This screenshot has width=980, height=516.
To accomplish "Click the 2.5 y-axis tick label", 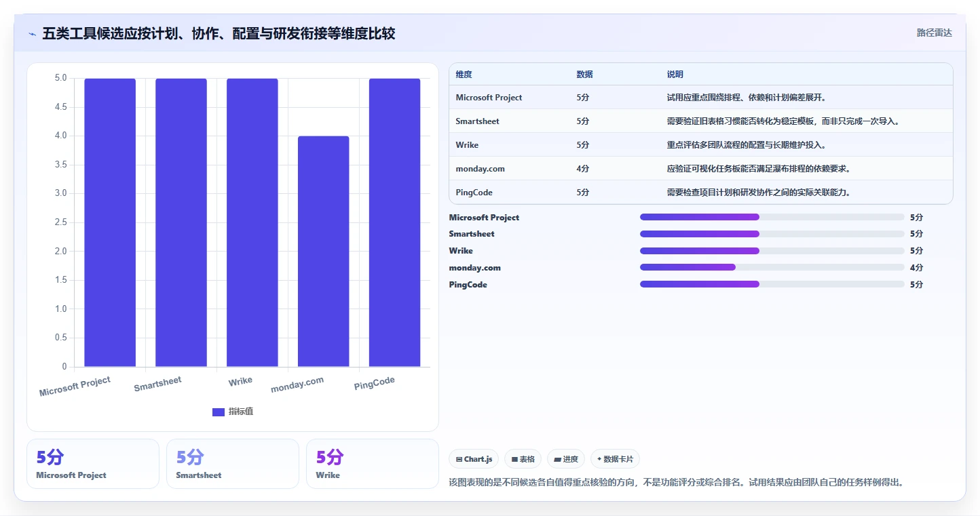I will (60, 222).
